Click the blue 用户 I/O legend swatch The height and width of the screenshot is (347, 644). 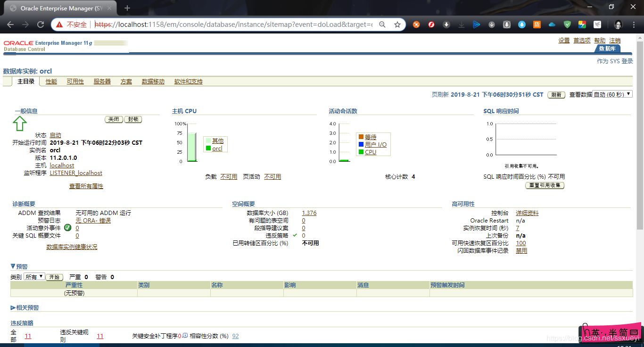[361, 144]
